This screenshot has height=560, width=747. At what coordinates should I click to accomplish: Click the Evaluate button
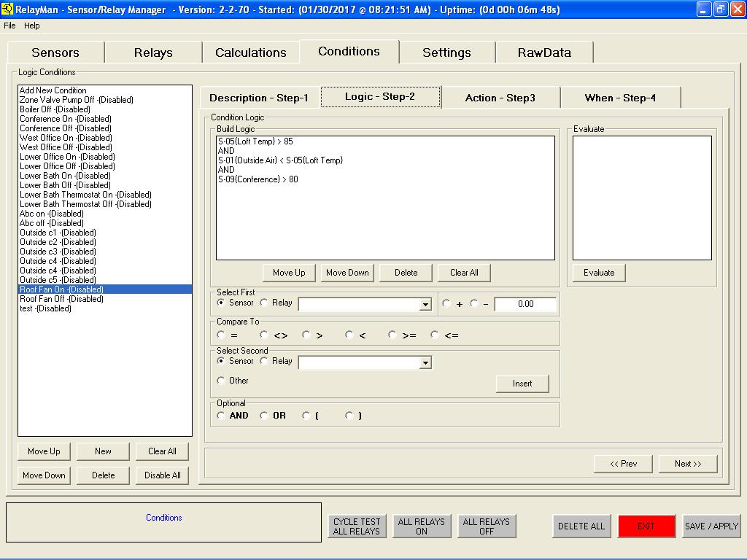[599, 273]
